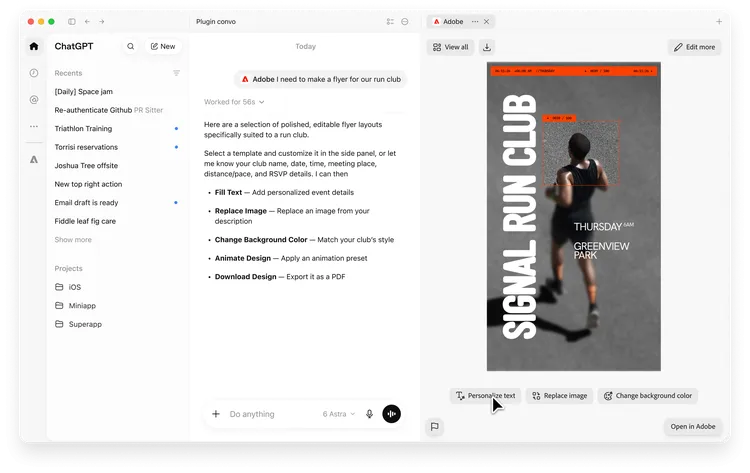Add a new panel tab with plus

(718, 22)
